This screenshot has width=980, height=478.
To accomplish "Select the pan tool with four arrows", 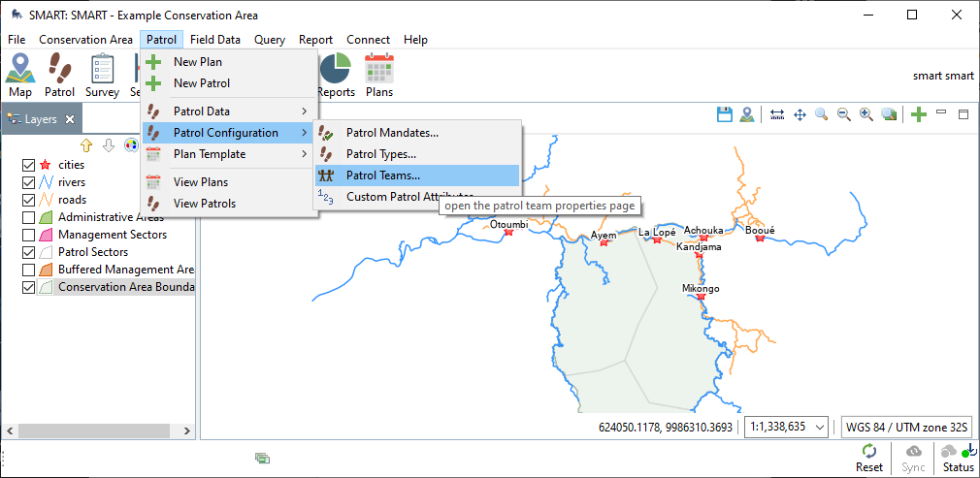I will (800, 114).
